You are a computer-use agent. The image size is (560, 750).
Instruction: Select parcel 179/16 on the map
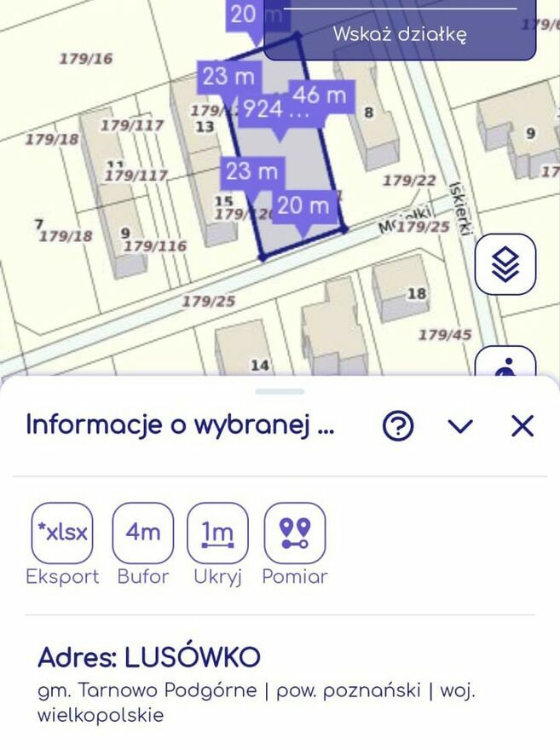tap(85, 59)
